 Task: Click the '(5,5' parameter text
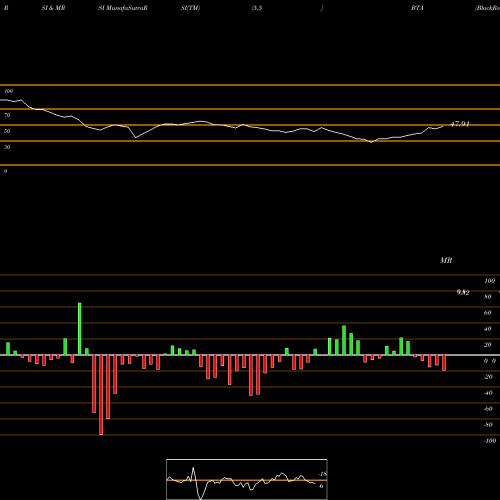pos(257,8)
